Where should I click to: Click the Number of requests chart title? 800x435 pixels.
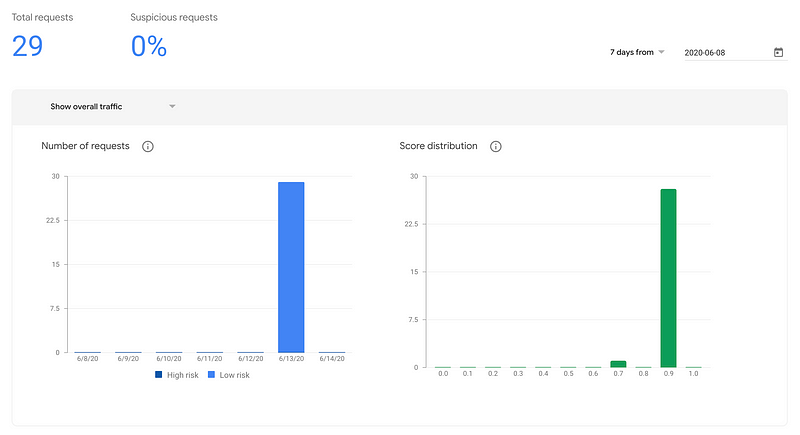pos(85,146)
